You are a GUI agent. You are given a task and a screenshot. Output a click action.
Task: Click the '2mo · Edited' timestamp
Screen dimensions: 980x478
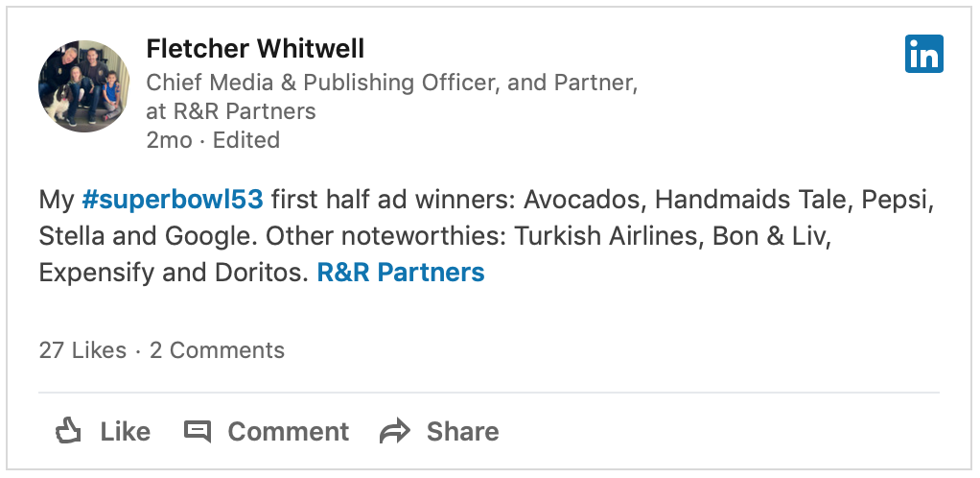click(x=213, y=140)
